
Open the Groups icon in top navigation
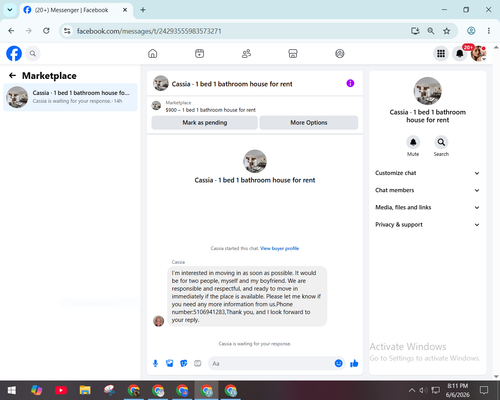(x=340, y=53)
